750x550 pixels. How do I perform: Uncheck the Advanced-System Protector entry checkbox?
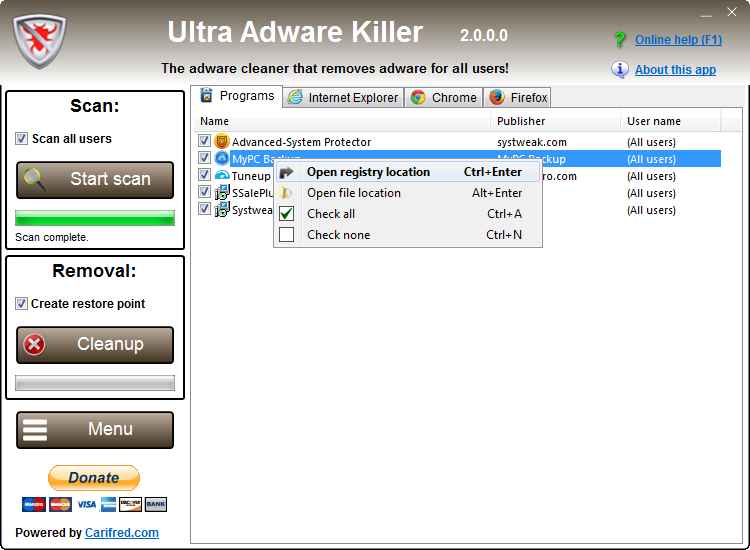click(x=205, y=142)
